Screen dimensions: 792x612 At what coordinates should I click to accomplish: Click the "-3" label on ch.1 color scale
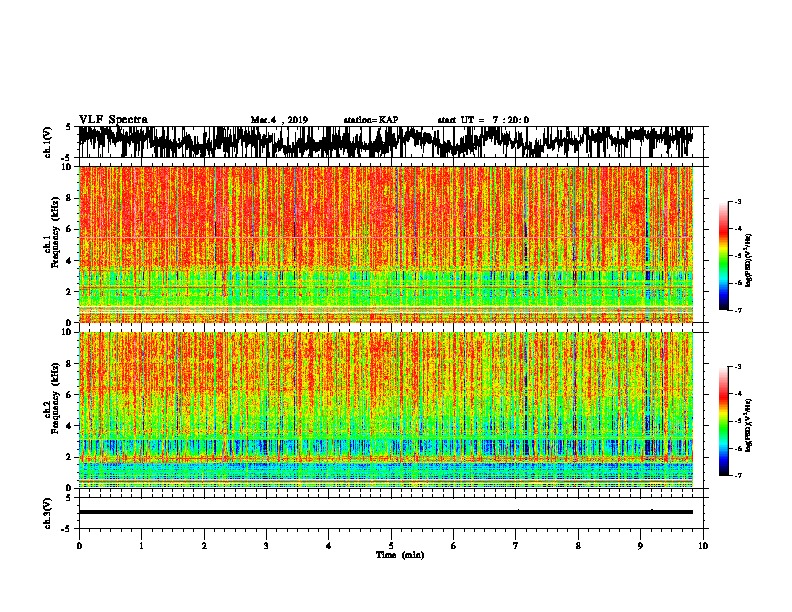coord(737,202)
